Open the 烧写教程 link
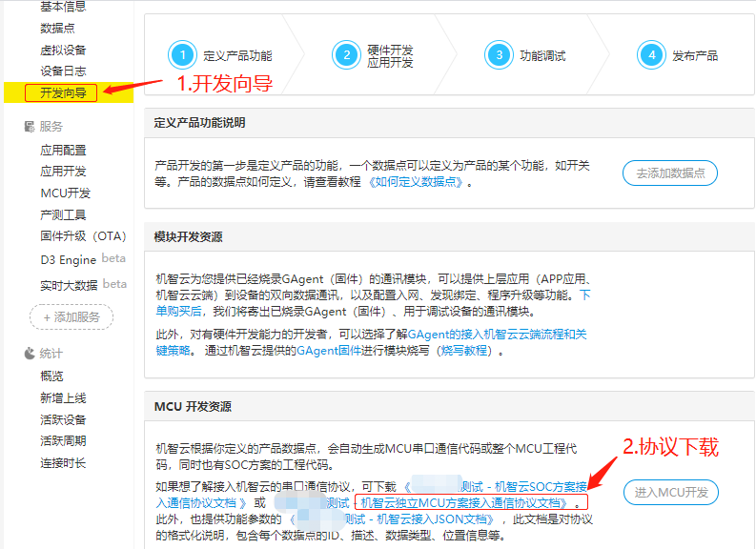 pos(464,351)
